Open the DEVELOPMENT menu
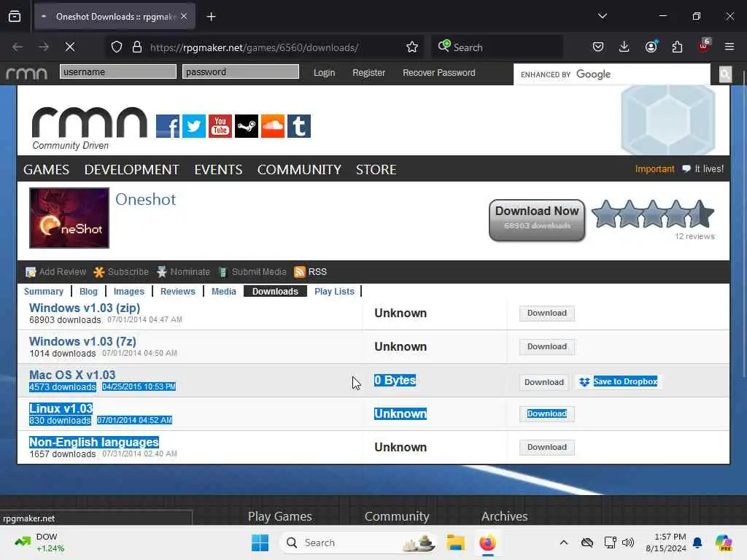Viewport: 747px width, 560px height. pos(131,169)
